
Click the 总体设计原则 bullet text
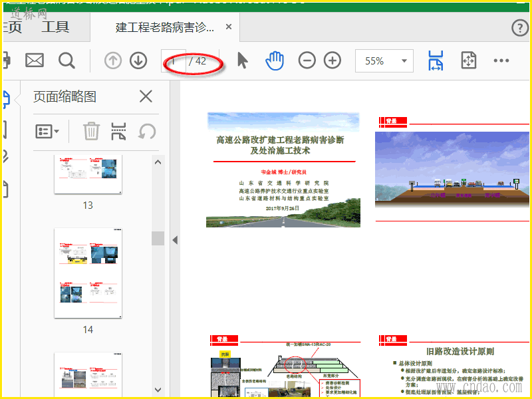tap(415, 363)
